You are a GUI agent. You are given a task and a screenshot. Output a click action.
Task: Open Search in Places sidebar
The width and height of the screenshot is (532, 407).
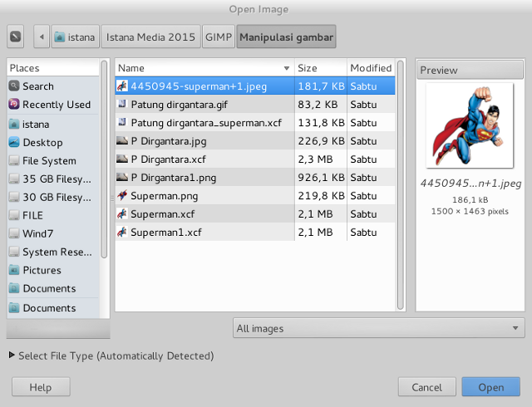pyautogui.click(x=53, y=86)
